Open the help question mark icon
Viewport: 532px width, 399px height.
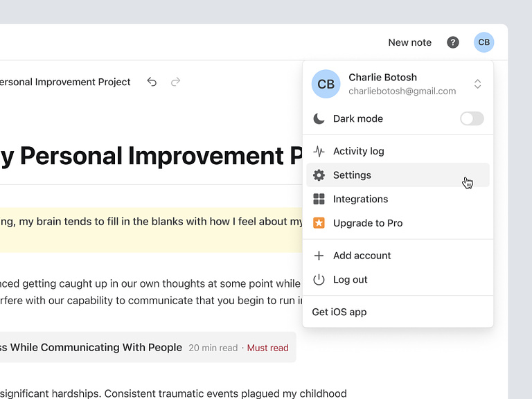tap(453, 42)
